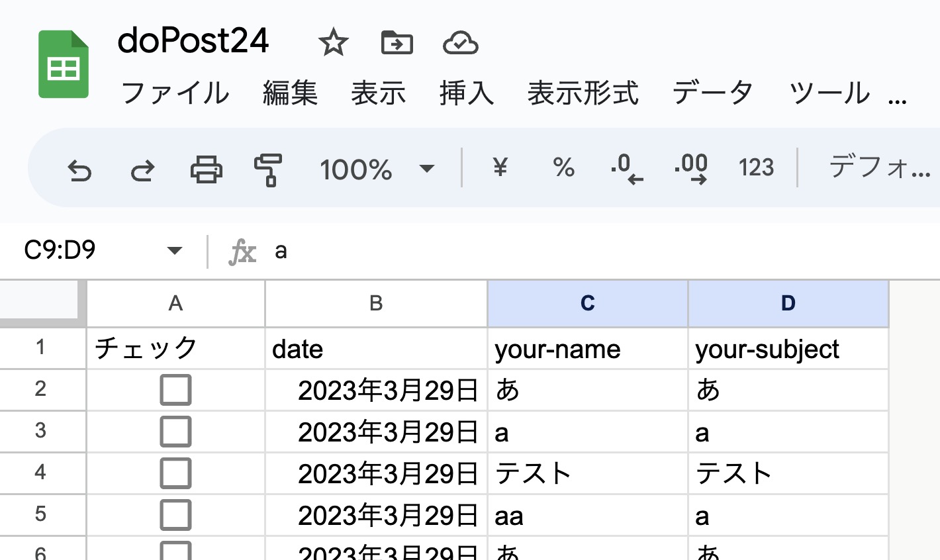Print the spreadsheet
940x560 pixels.
pos(206,169)
